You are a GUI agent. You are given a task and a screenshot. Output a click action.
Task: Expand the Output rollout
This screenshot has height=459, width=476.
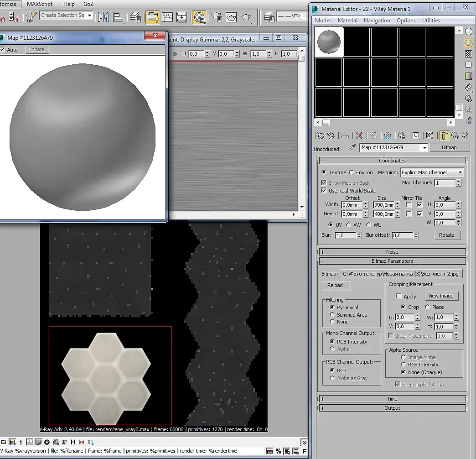[x=392, y=408]
